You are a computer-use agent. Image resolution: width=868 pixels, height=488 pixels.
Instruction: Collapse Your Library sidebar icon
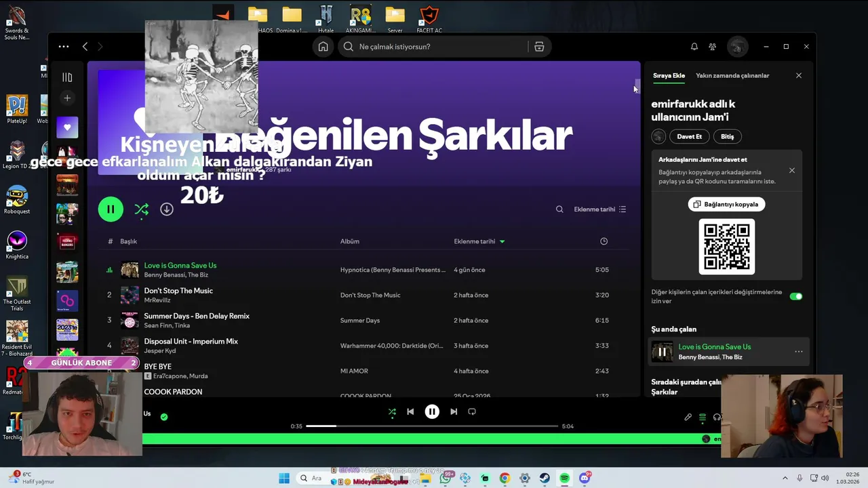(x=67, y=77)
